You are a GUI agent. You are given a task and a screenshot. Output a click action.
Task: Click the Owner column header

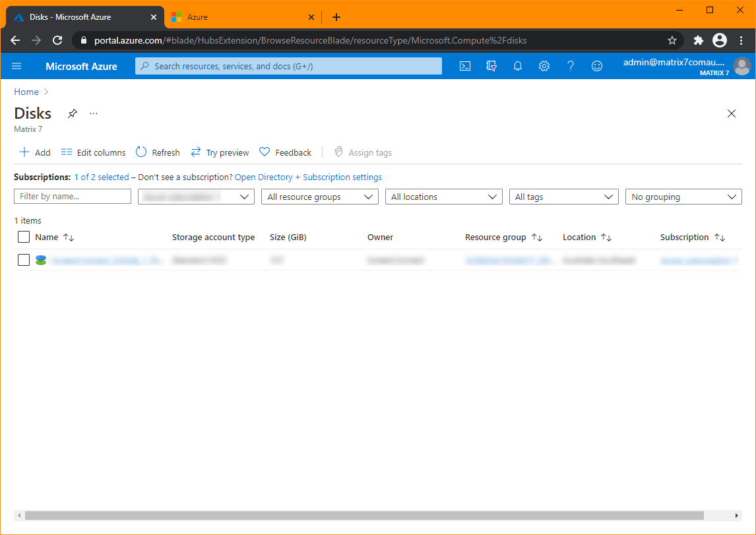[380, 237]
